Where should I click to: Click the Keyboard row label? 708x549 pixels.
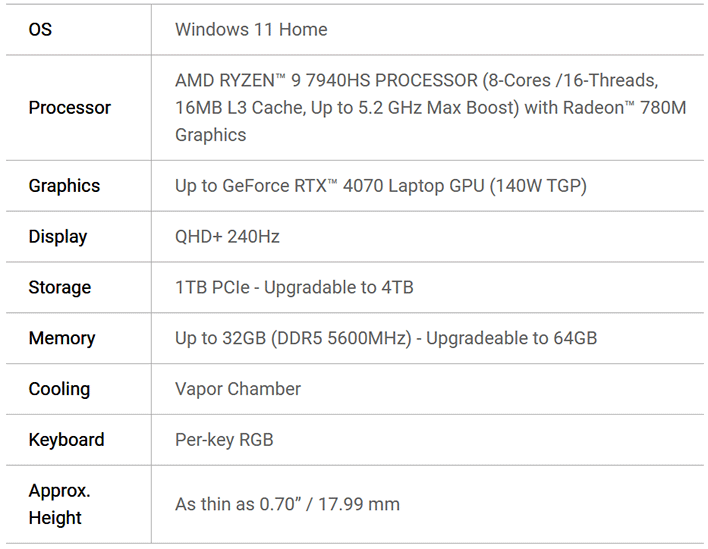coord(66,440)
